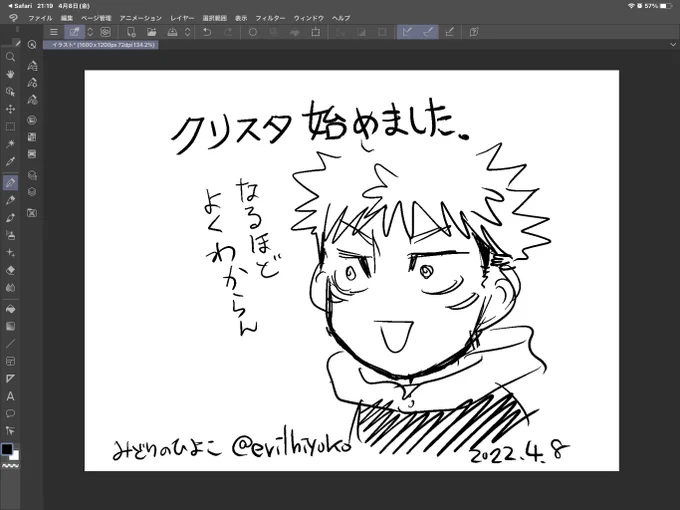This screenshot has height=510, width=680.
Task: Select the イラスト canvas tab
Action: coord(101,45)
